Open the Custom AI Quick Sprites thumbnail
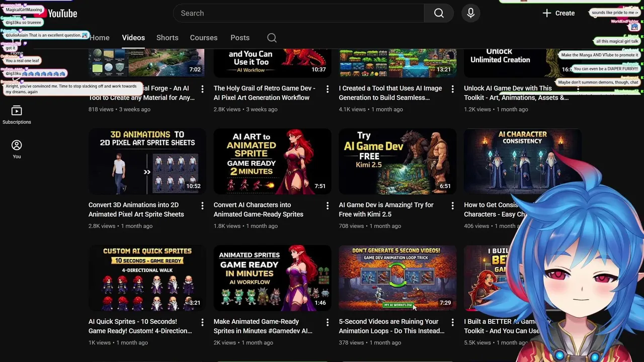644x362 pixels. tap(147, 278)
